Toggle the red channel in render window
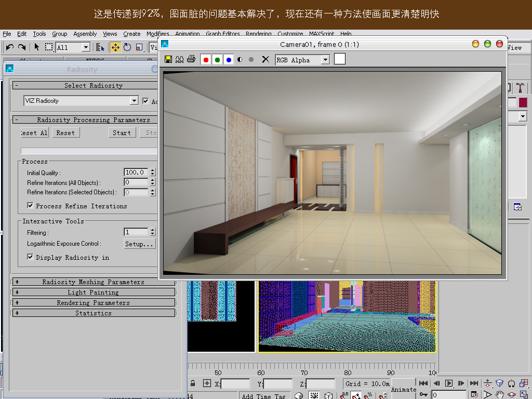The height and width of the screenshot is (399, 532). [206, 60]
